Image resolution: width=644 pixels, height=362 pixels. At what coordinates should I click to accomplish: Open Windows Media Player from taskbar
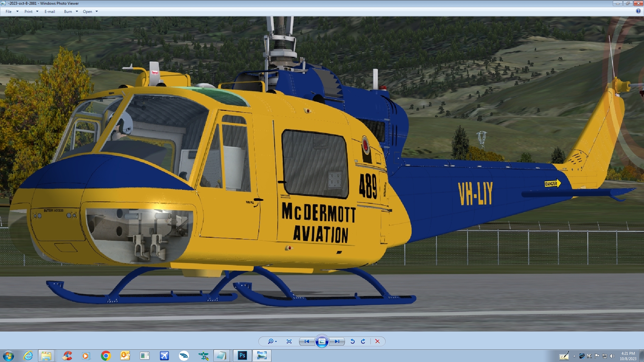pos(86,356)
